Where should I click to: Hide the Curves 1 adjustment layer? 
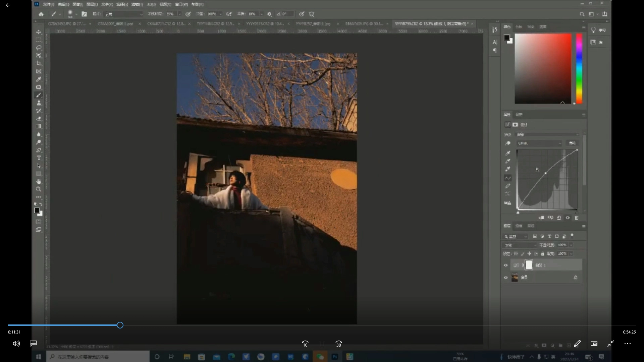pos(505,265)
